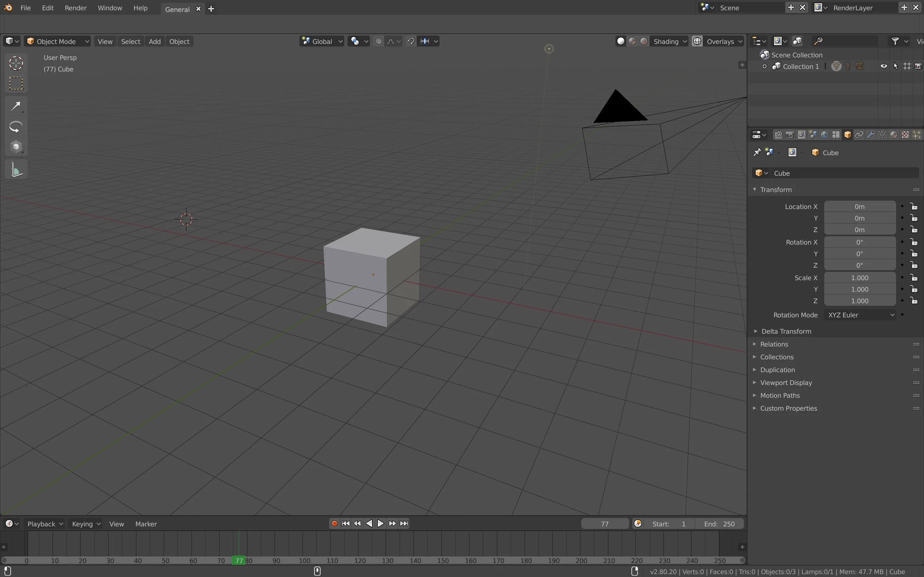Select the Measure ruler tool

pyautogui.click(x=16, y=170)
